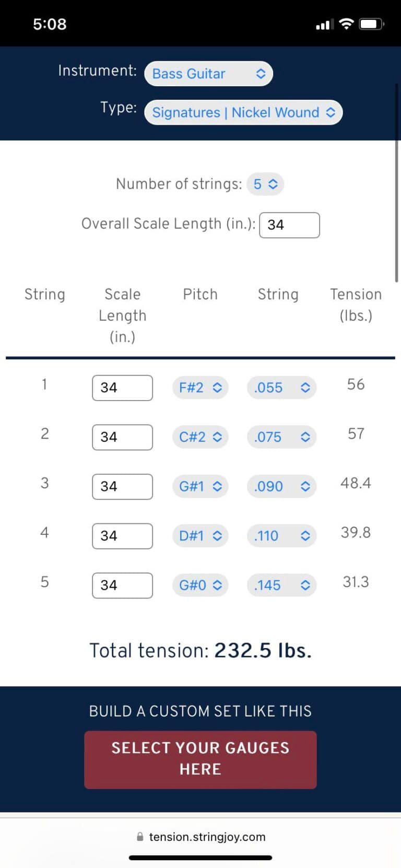Open the .090 string gauge selector

pos(281,486)
